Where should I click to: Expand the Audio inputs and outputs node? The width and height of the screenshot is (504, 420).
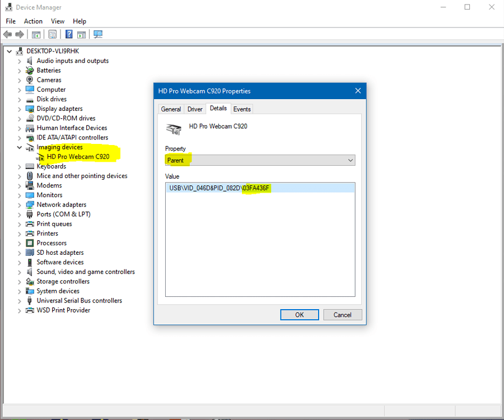[x=19, y=61]
